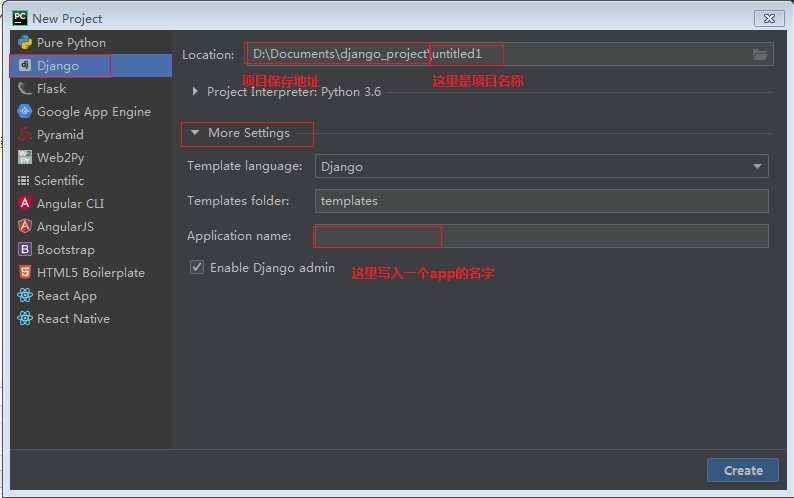Image resolution: width=794 pixels, height=498 pixels.
Task: Click the 'Location:' label
Action: (x=208, y=55)
